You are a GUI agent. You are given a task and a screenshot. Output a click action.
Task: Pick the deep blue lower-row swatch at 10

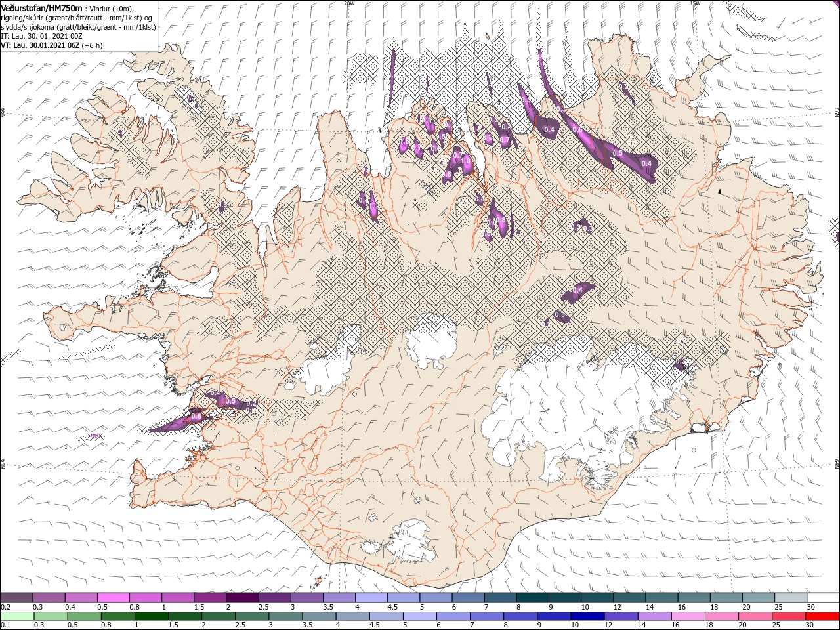click(x=587, y=616)
